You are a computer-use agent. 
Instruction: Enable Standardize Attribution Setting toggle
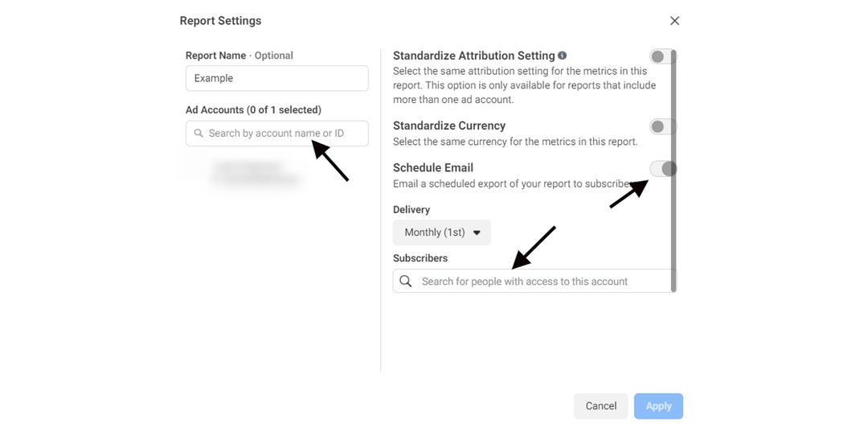(662, 56)
